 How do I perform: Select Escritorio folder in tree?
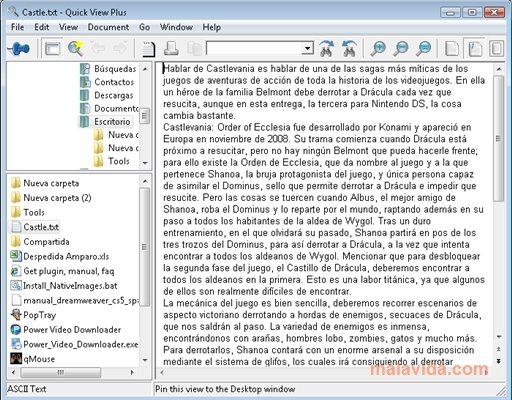click(x=105, y=122)
